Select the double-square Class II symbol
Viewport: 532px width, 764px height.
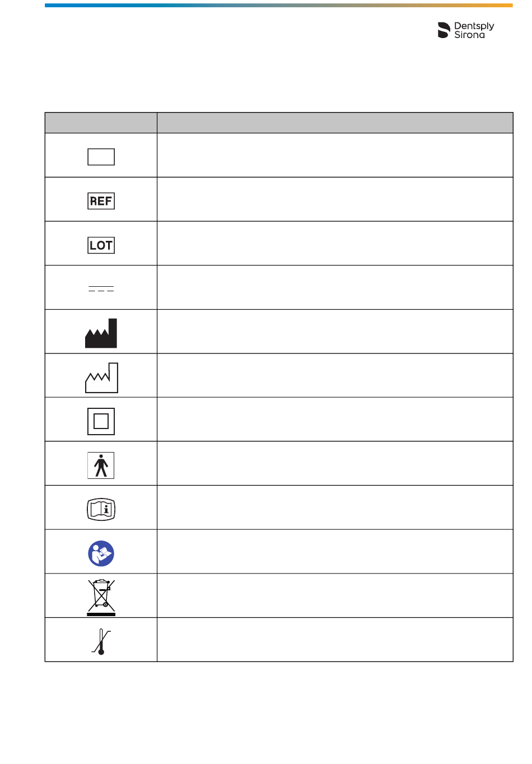[x=101, y=421]
